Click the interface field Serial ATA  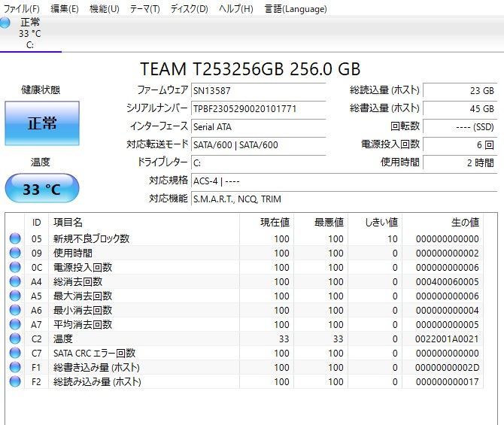(259, 126)
